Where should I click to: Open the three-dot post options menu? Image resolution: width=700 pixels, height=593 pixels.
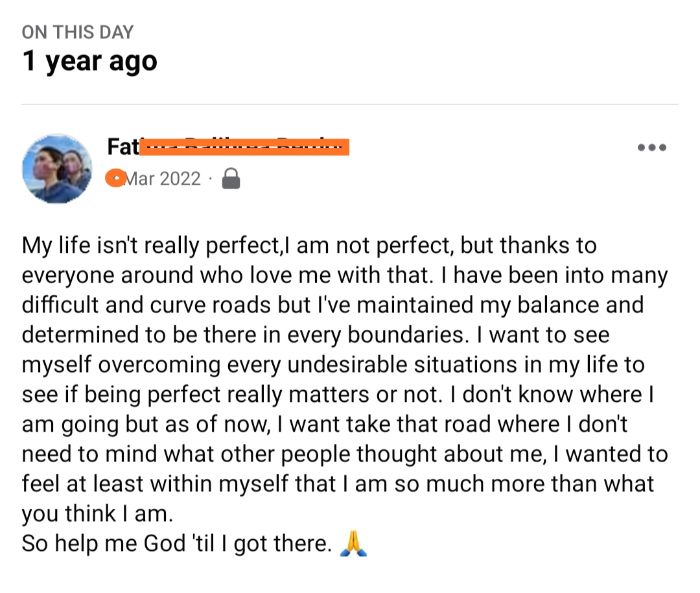[651, 148]
